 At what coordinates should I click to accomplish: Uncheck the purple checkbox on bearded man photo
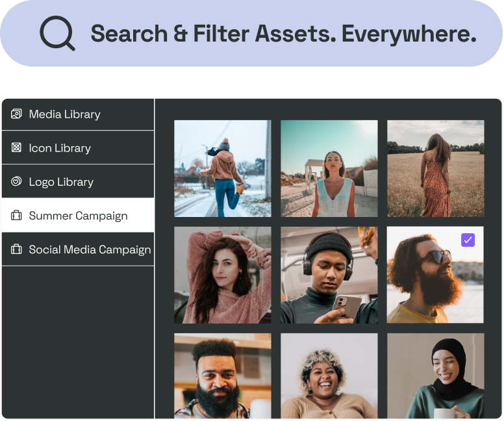(x=468, y=240)
